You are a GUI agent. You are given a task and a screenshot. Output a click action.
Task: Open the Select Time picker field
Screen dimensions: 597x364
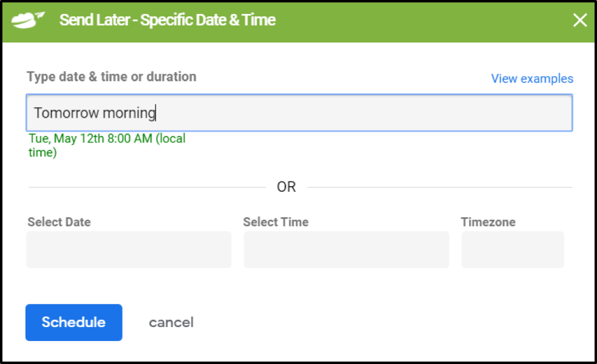[x=346, y=249]
